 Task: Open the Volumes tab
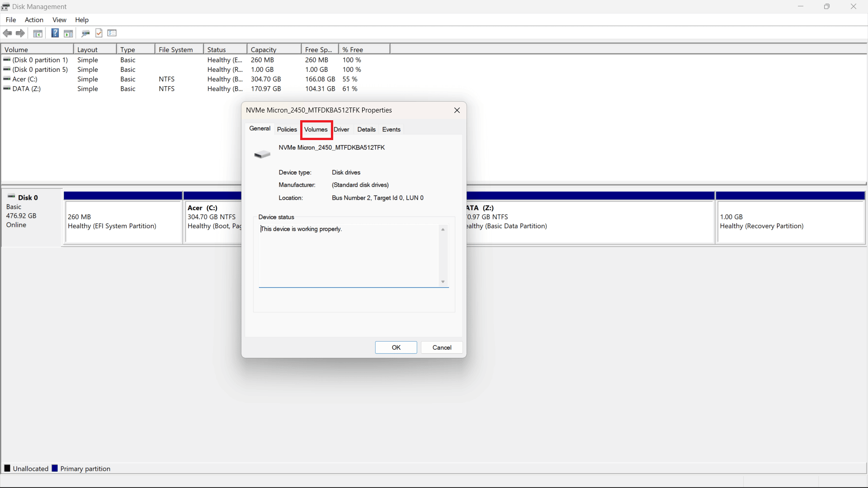tap(316, 130)
